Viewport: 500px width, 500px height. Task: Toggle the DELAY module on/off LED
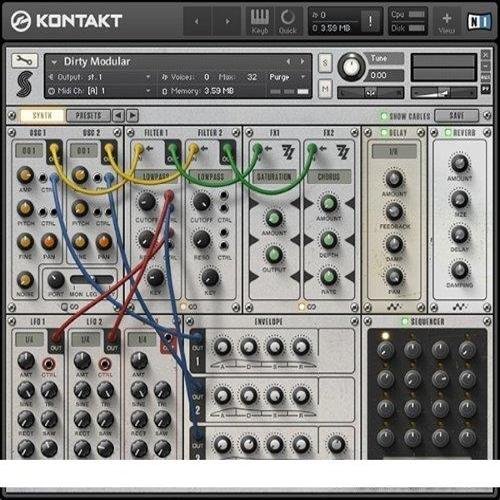click(x=384, y=132)
